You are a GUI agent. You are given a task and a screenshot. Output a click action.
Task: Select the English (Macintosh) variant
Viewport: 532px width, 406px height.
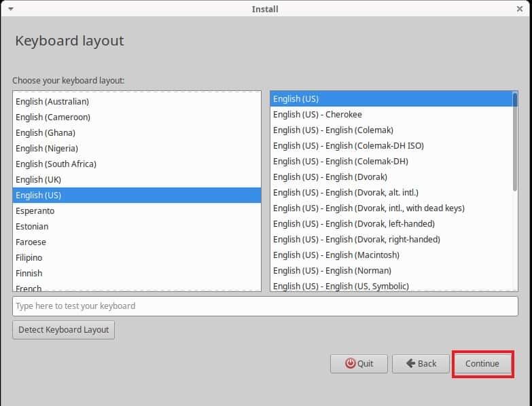coord(391,255)
